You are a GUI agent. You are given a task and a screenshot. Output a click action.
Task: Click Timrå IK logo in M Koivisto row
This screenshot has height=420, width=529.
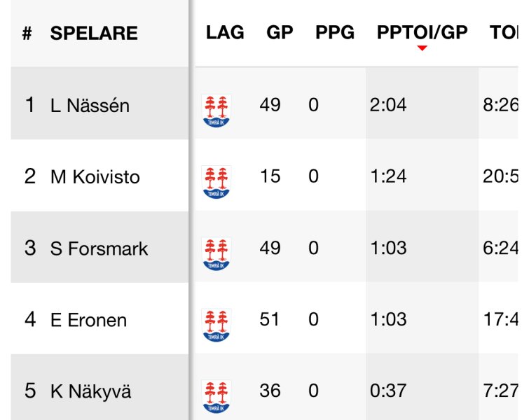point(217,182)
